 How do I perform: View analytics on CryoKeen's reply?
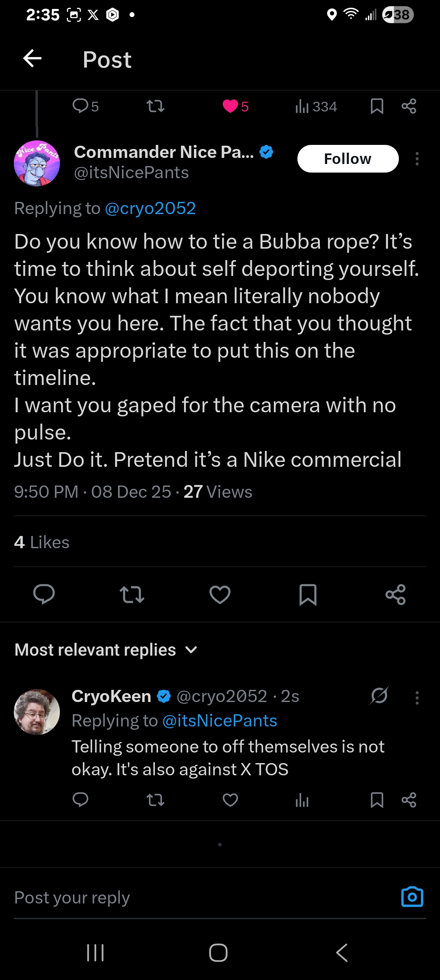pyautogui.click(x=302, y=800)
